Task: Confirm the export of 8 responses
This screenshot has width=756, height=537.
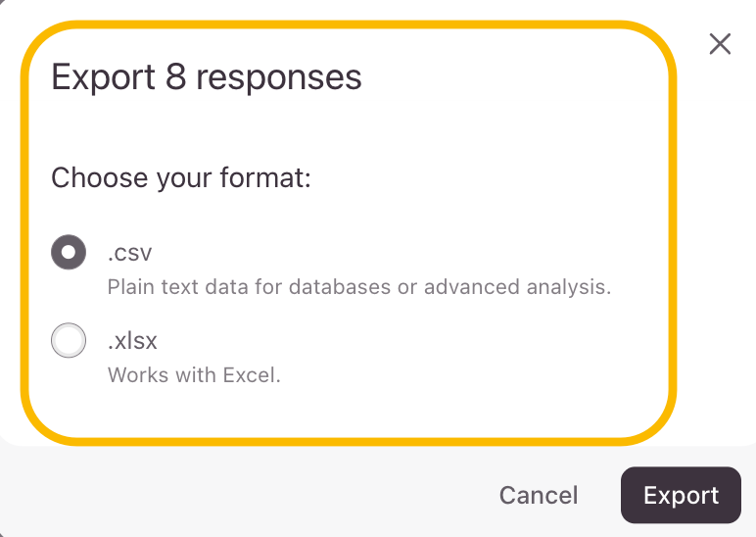Action: (681, 495)
